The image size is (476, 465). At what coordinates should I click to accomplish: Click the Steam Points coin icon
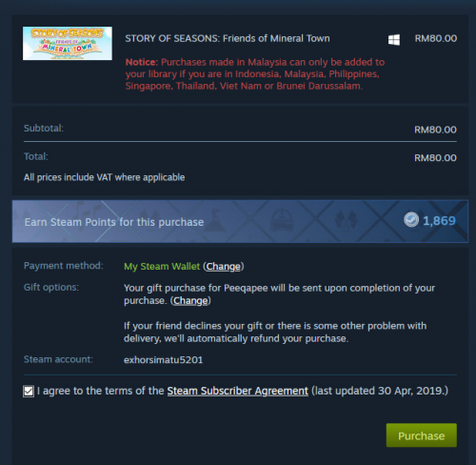coord(411,220)
